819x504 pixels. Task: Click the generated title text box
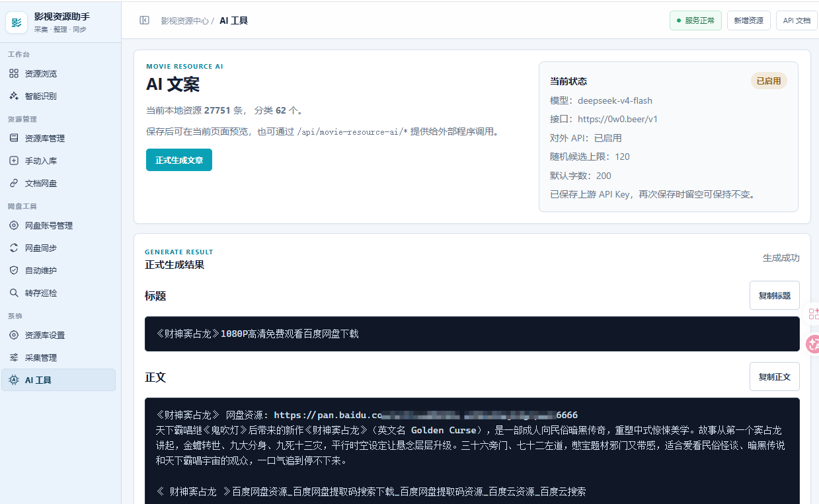pyautogui.click(x=472, y=334)
